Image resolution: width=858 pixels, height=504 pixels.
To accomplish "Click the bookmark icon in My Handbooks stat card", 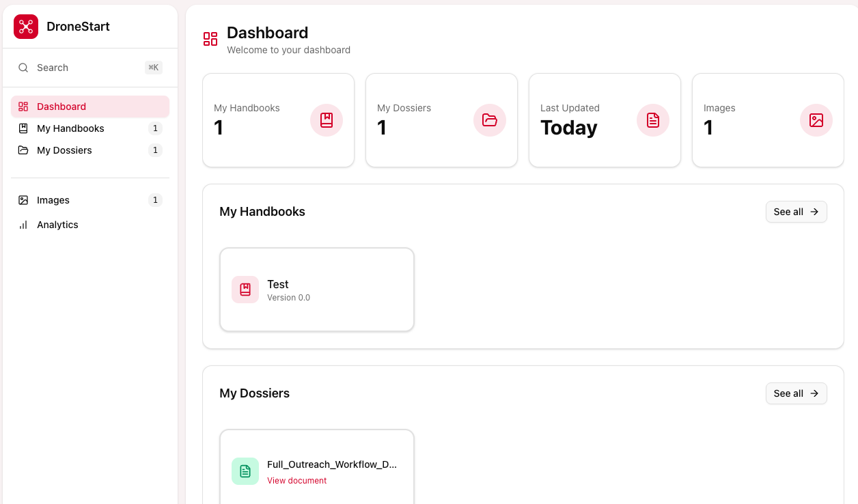I will click(327, 120).
